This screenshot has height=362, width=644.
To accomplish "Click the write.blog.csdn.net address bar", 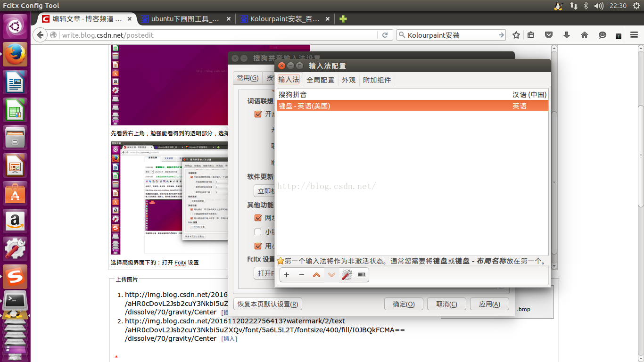I will (219, 35).
